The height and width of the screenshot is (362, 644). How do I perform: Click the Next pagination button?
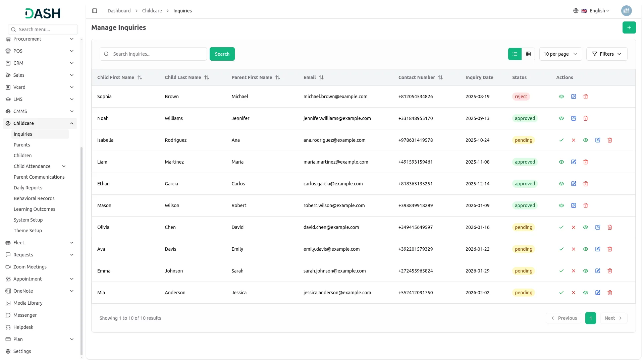click(x=613, y=318)
